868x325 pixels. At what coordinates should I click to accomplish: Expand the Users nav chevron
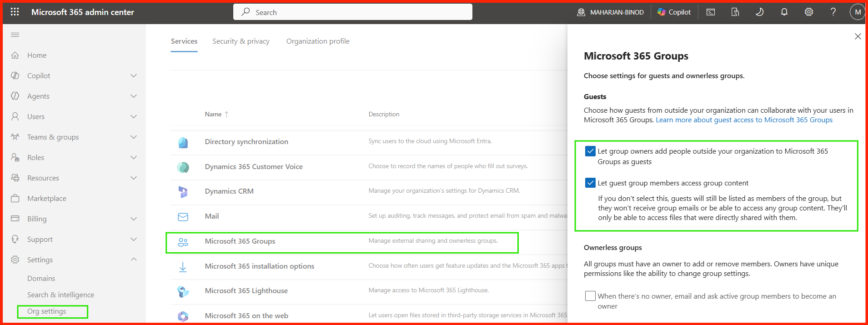[x=134, y=116]
